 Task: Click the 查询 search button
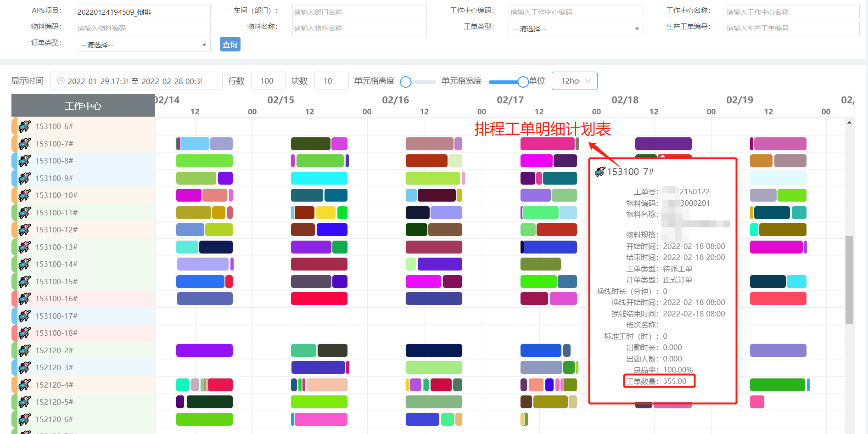pos(230,44)
